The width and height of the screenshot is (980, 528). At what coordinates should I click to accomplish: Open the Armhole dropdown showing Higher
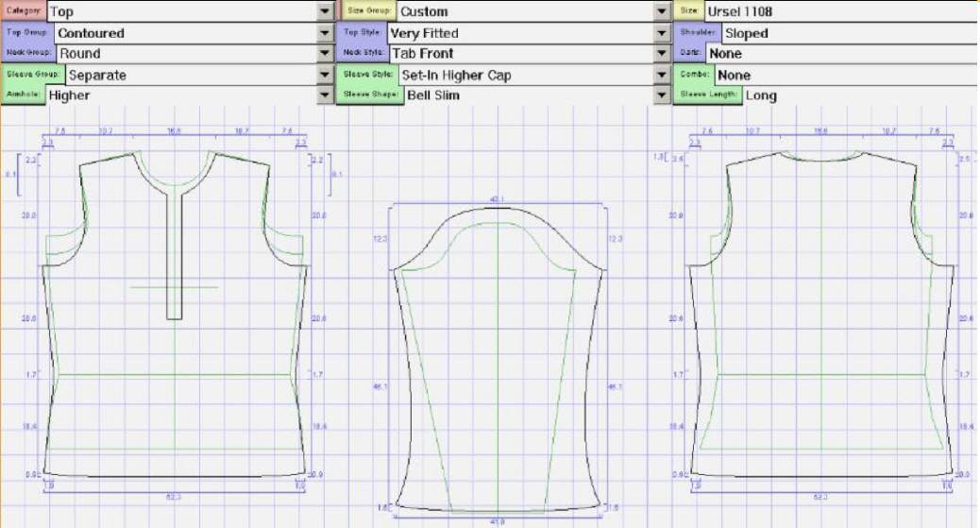click(x=326, y=95)
